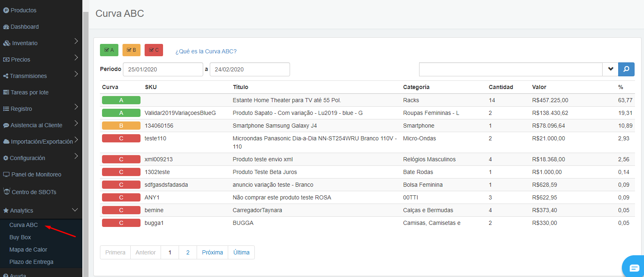Screen dimensions: 644x277
Task: Click the red C badge for teste110
Action: pos(121,138)
